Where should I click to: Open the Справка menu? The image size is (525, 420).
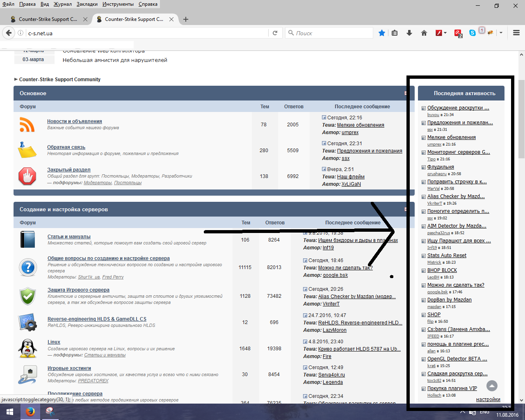tap(148, 4)
